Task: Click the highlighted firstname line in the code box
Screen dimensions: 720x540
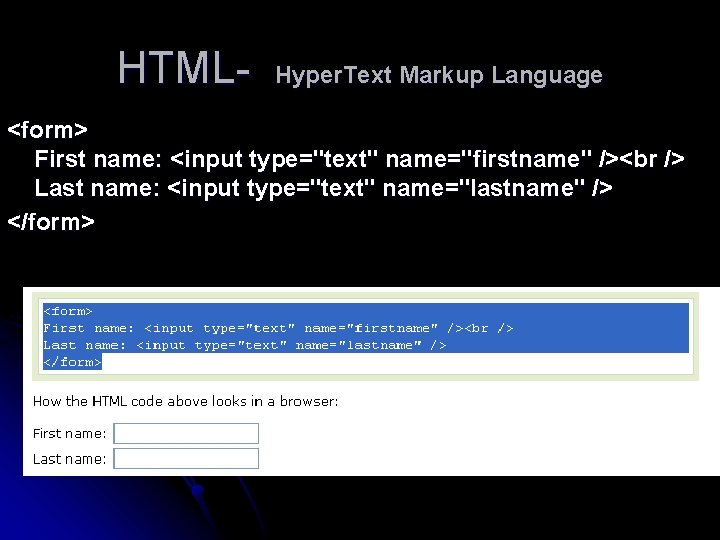Action: coord(278,328)
